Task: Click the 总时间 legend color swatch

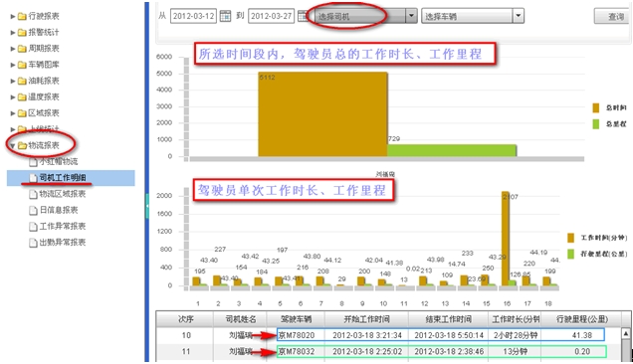Action: 596,107
